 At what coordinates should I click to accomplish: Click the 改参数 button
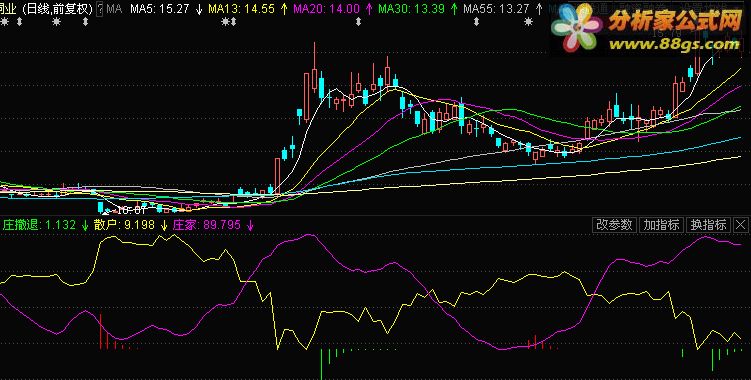615,224
